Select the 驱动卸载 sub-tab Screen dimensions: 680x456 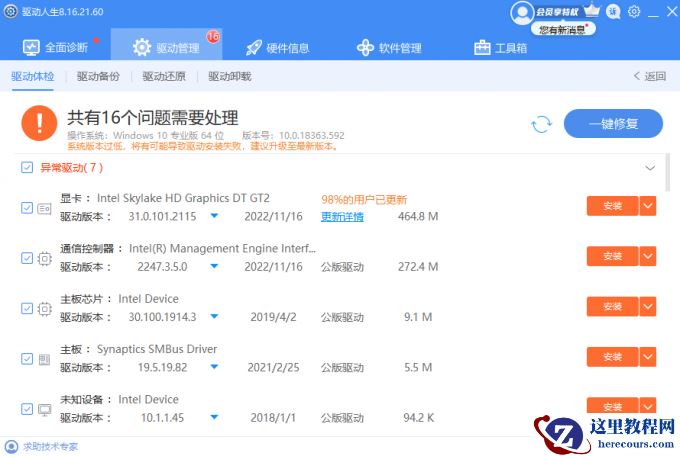pos(230,76)
